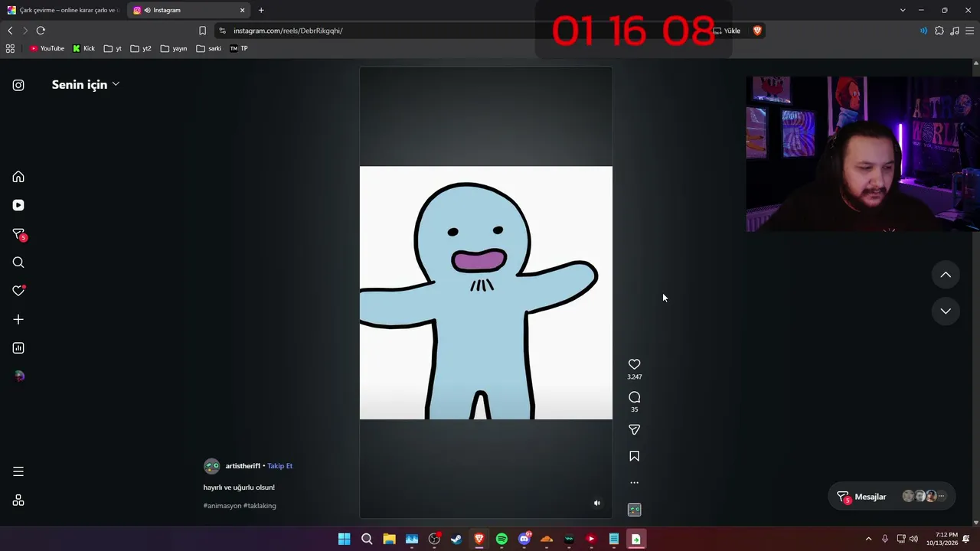Open the Mesajlar messages popup

pyautogui.click(x=892, y=497)
